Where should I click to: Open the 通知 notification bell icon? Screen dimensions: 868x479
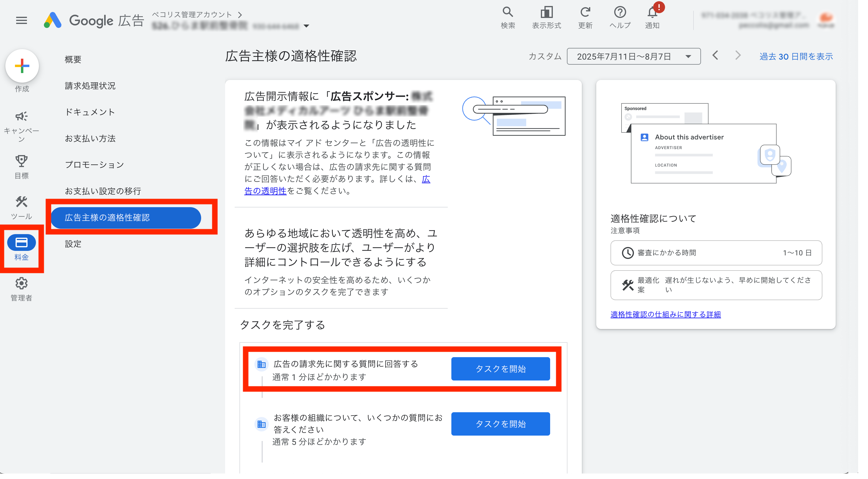pos(652,15)
